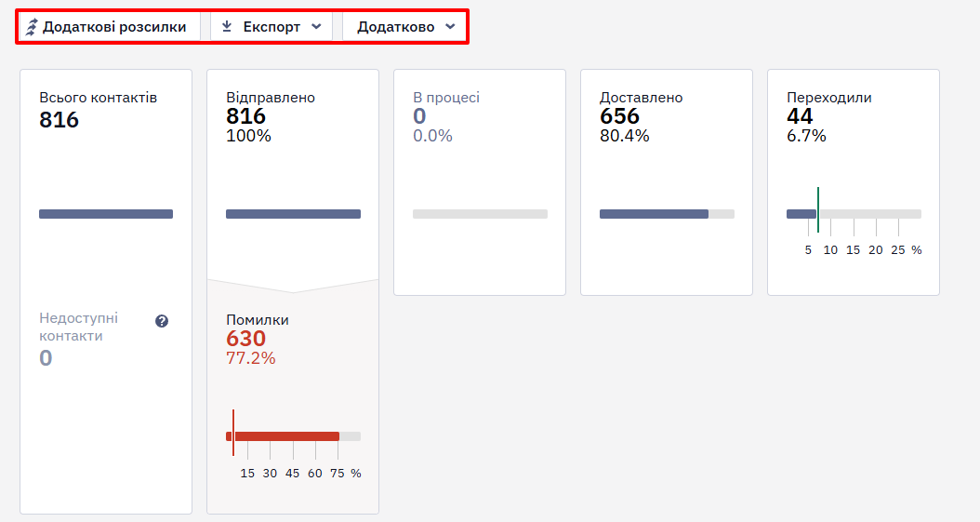Click the Переходили 6.7% percentage

coord(806,136)
